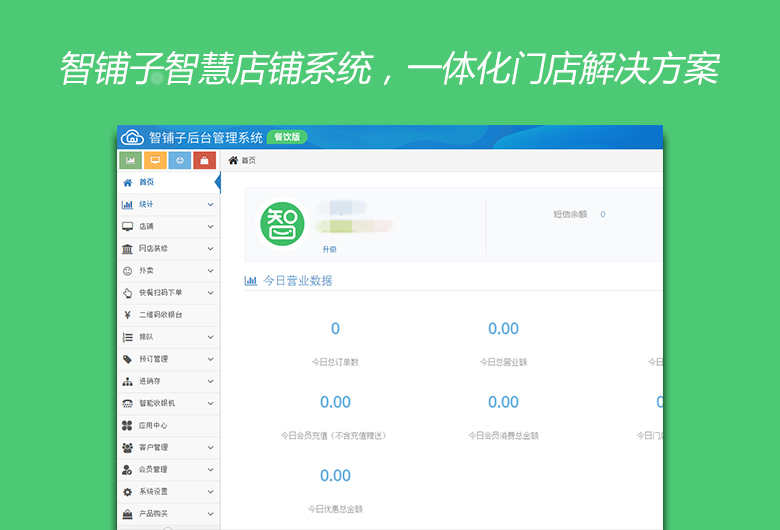Click the bank building icon beside 网店装修
Viewport: 780px width, 530px height.
tap(127, 249)
